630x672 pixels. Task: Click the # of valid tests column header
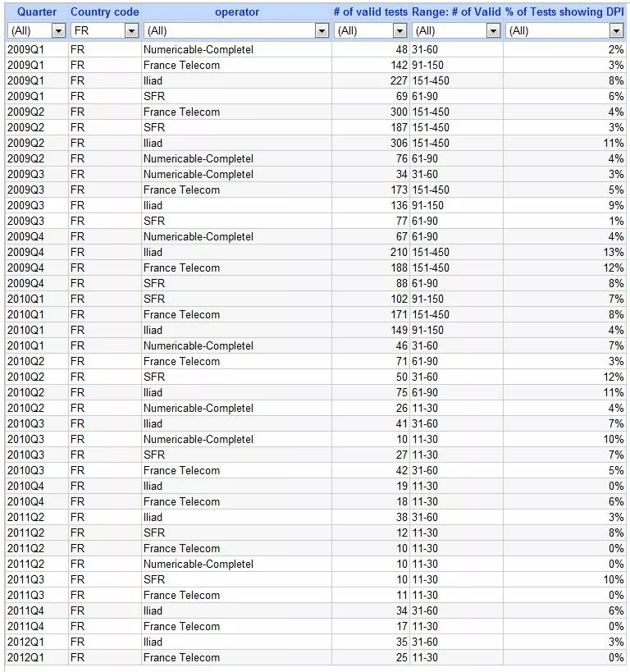point(370,12)
